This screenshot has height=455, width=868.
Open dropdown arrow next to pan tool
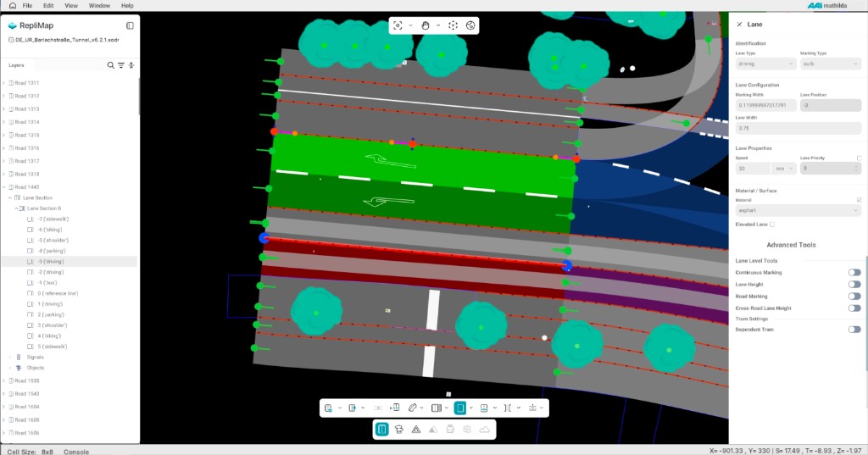[438, 25]
